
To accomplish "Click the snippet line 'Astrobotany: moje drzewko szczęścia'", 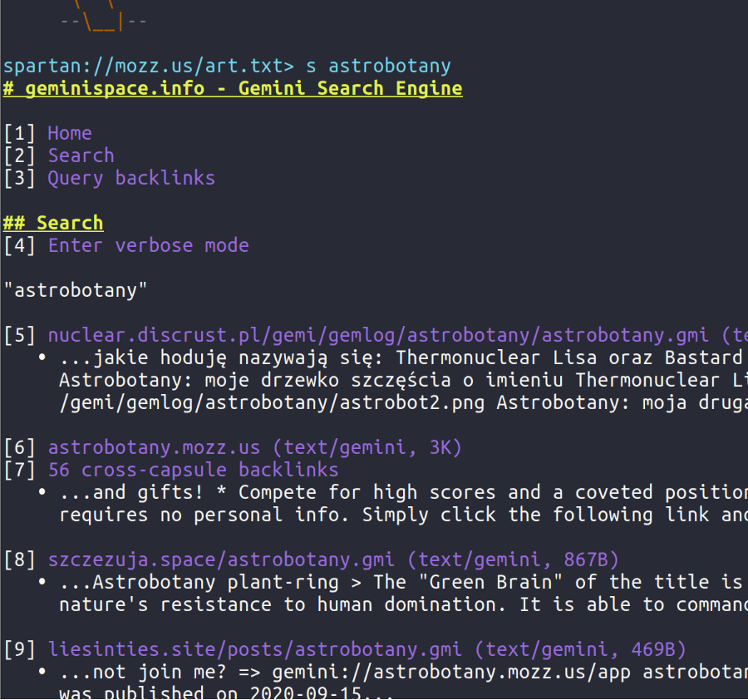I will click(404, 380).
